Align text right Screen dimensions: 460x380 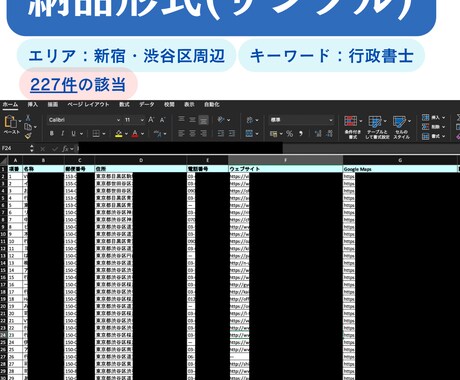tap(203, 134)
